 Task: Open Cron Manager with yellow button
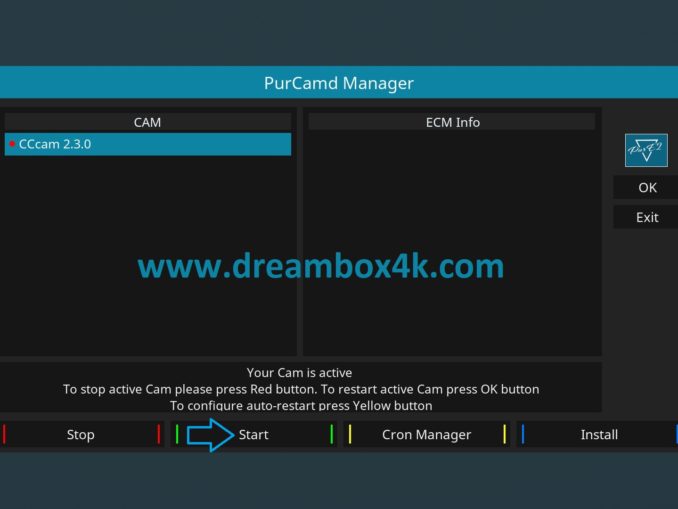point(427,435)
